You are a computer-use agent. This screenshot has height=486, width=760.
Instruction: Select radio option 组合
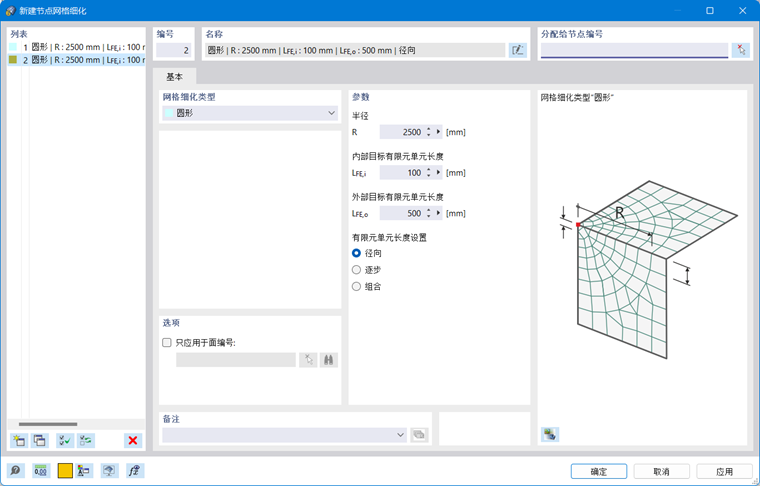click(x=356, y=286)
